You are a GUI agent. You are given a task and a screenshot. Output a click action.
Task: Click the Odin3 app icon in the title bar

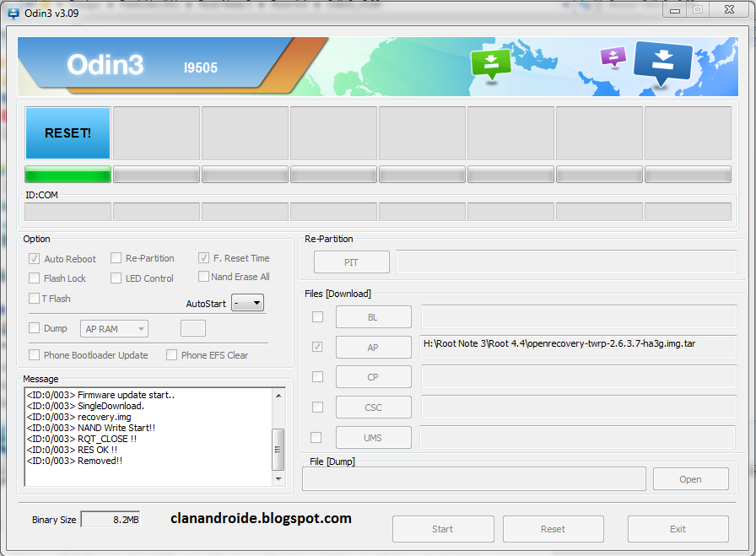pos(13,13)
